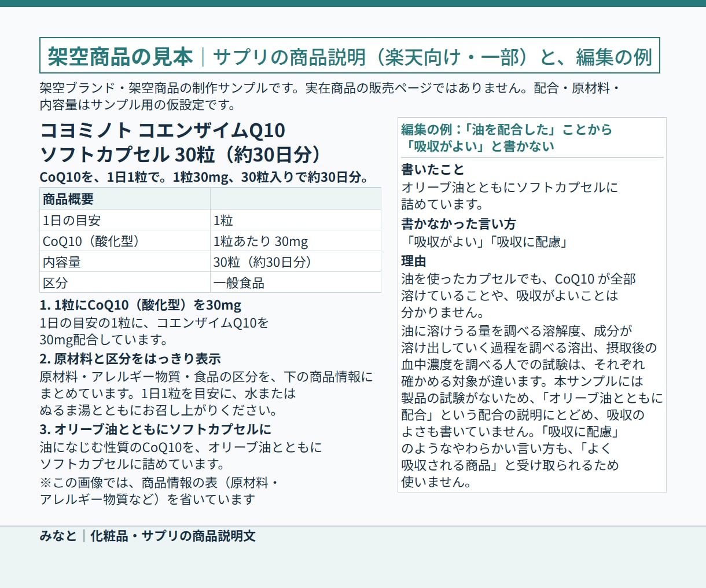Click the sidebar heading '理由'
706x588 pixels.
[414, 261]
